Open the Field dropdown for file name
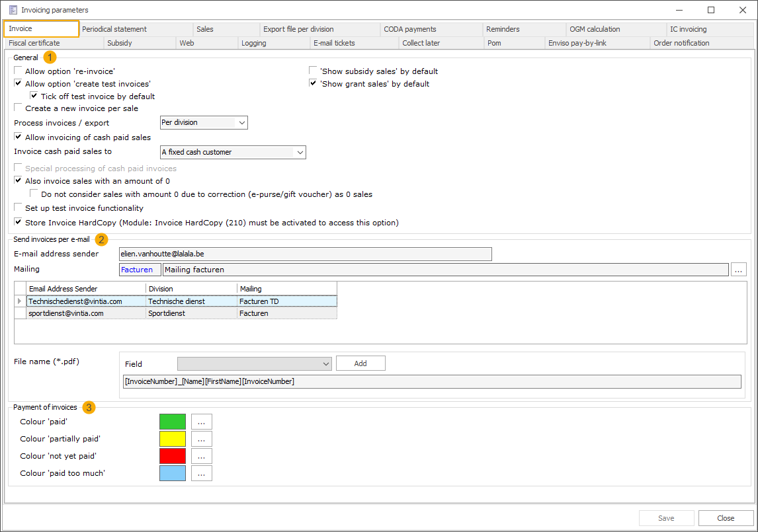The height and width of the screenshot is (532, 758). tap(326, 363)
